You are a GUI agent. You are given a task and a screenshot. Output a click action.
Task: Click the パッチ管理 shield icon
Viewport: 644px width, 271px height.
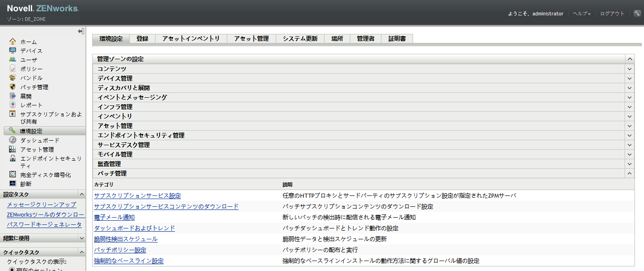pyautogui.click(x=13, y=87)
